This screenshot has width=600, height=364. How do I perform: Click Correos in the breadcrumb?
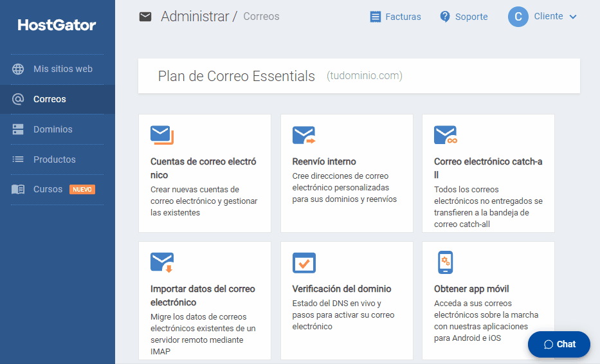pyautogui.click(x=261, y=17)
